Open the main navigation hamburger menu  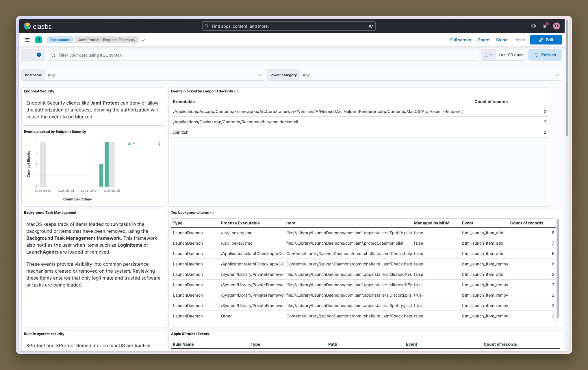(27, 40)
